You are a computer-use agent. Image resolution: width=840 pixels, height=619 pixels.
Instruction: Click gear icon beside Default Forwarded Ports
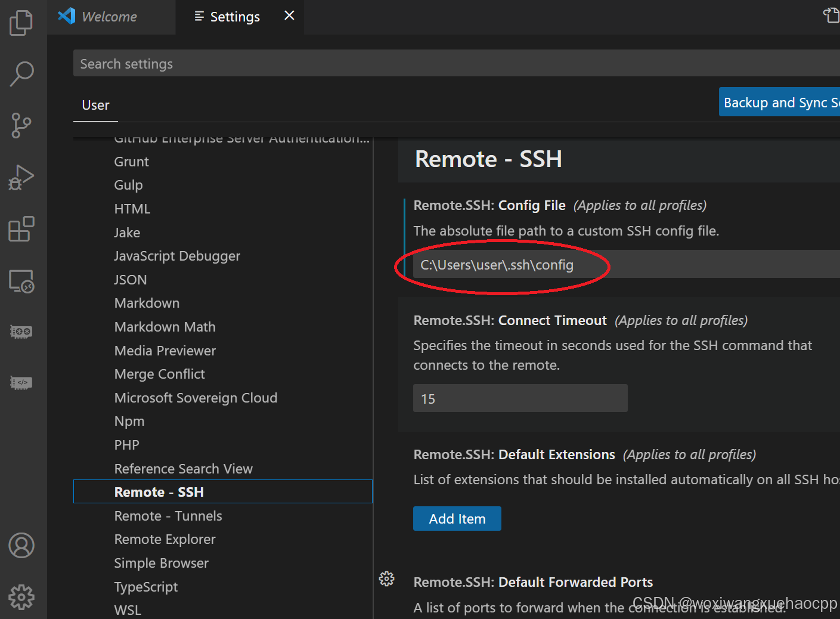387,578
